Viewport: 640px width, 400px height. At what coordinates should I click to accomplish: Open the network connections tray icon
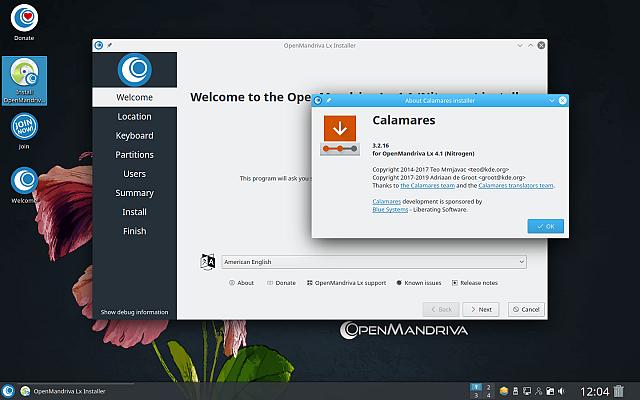point(538,391)
